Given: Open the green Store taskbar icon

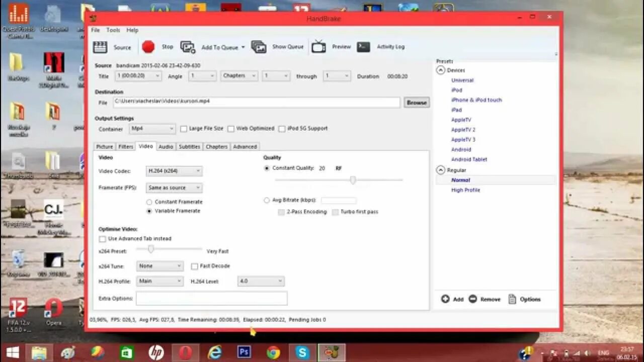Looking at the screenshot, I should click(x=127, y=352).
